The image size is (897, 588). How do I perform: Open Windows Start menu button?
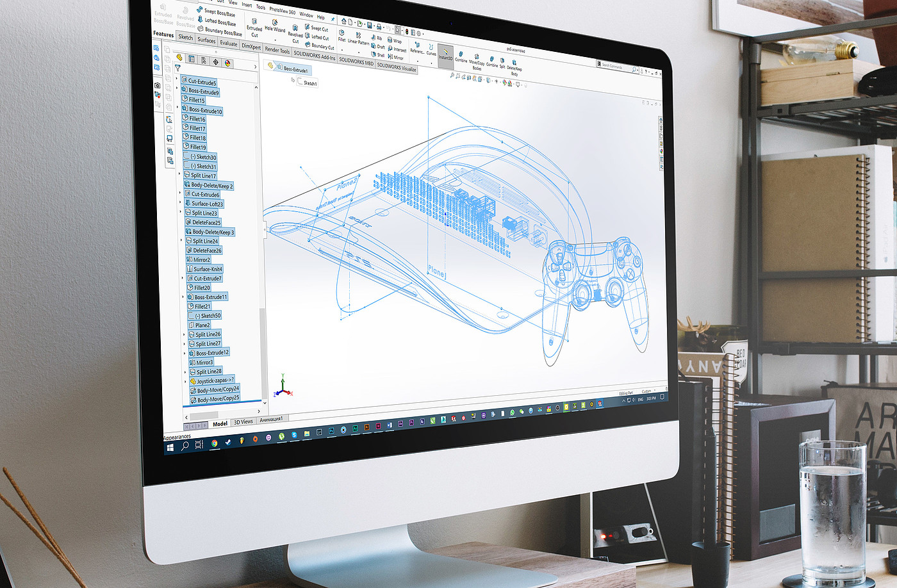pyautogui.click(x=170, y=447)
